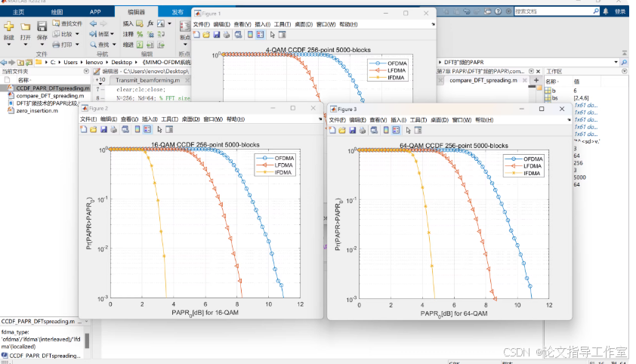Screen dimensions: 636x364
Task: Click the New Figure icon in Figure 3
Action: 332,130
